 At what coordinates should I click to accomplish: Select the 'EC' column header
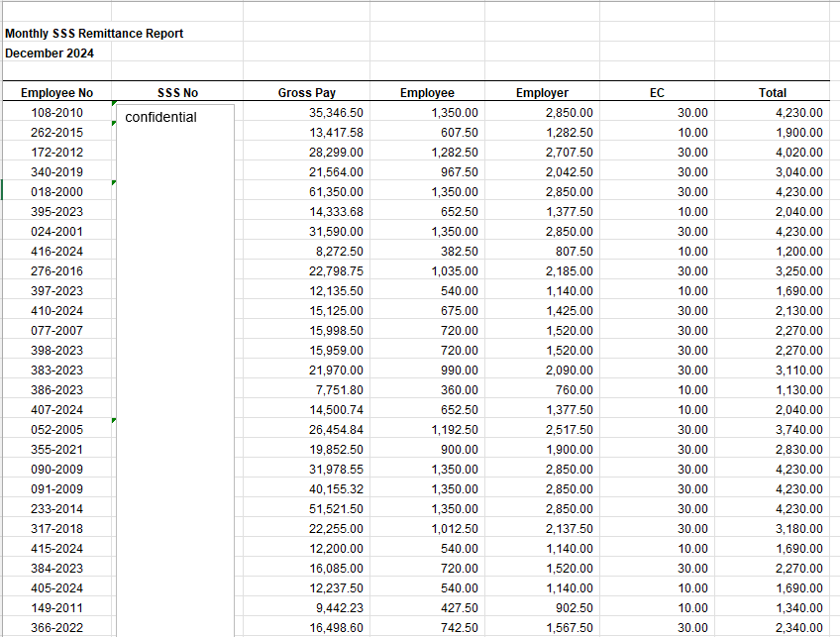(x=657, y=93)
